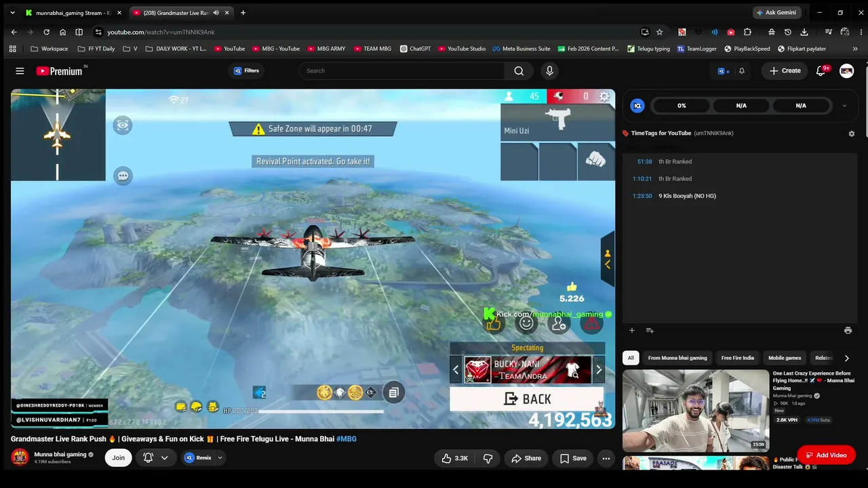This screenshot has width=868, height=488.
Task: Mute the Grandmaster Live tab audio
Action: coord(216,13)
